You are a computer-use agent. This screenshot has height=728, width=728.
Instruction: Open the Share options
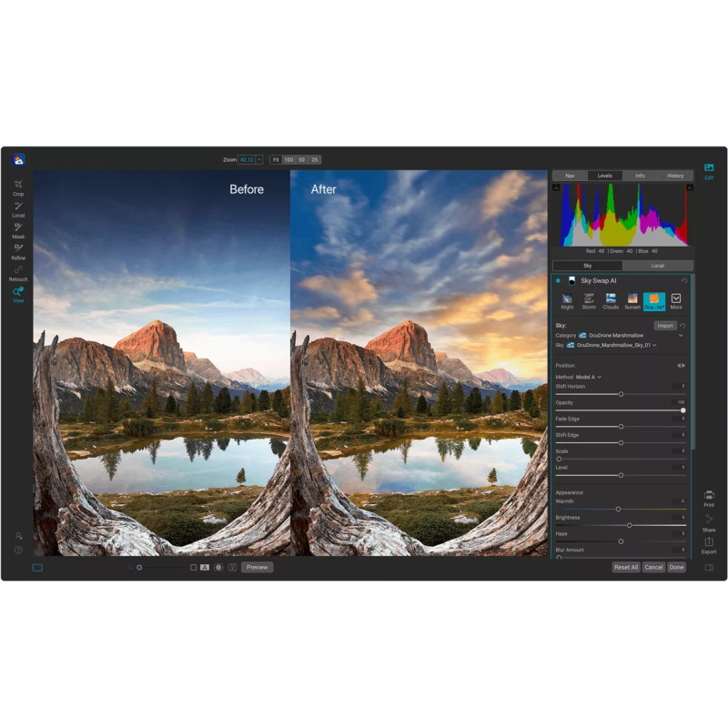click(708, 521)
